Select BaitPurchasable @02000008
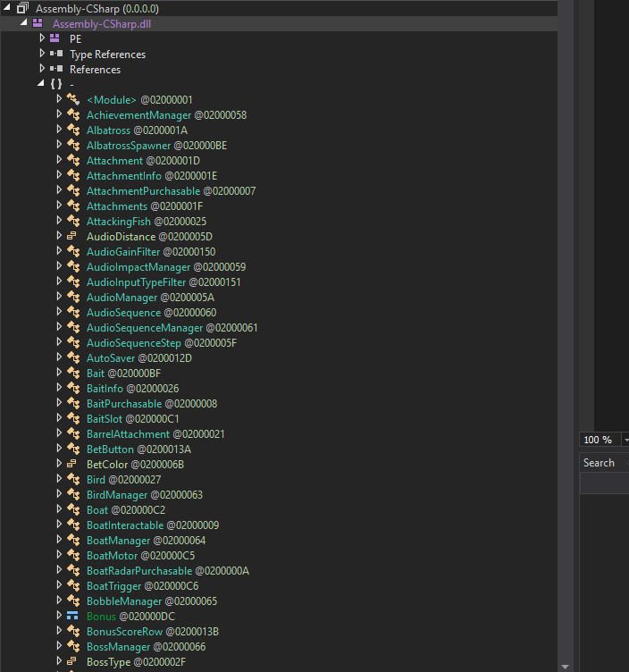Viewport: 629px width, 672px height. [x=152, y=404]
